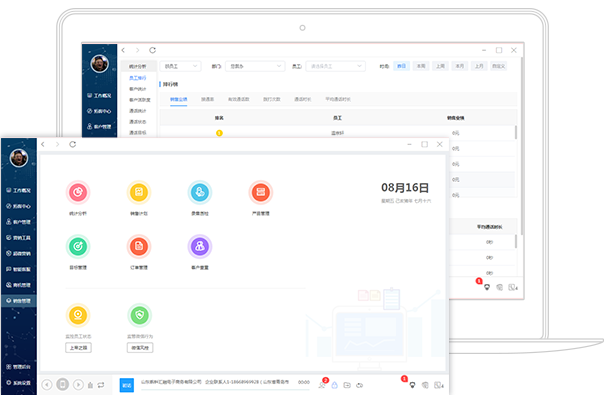Open the yellow webcam employee-monitoring icon
This screenshot has height=395, width=604.
pos(78,315)
